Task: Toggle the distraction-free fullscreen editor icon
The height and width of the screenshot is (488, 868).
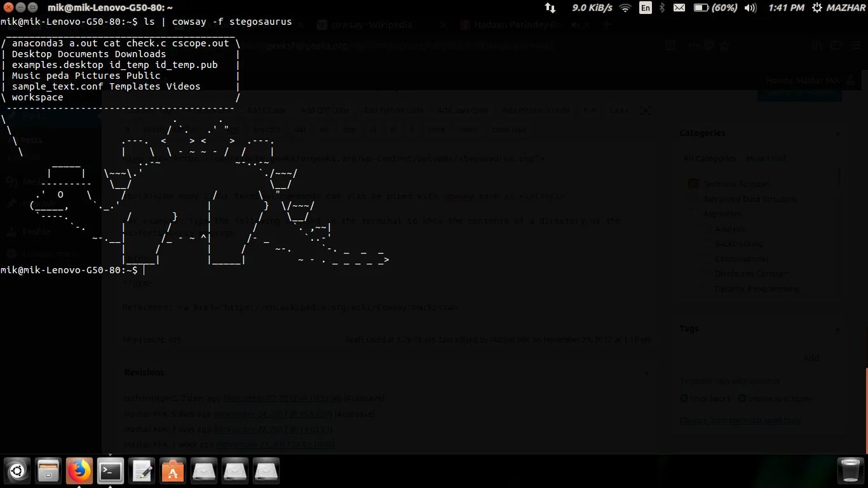Action: click(x=645, y=111)
